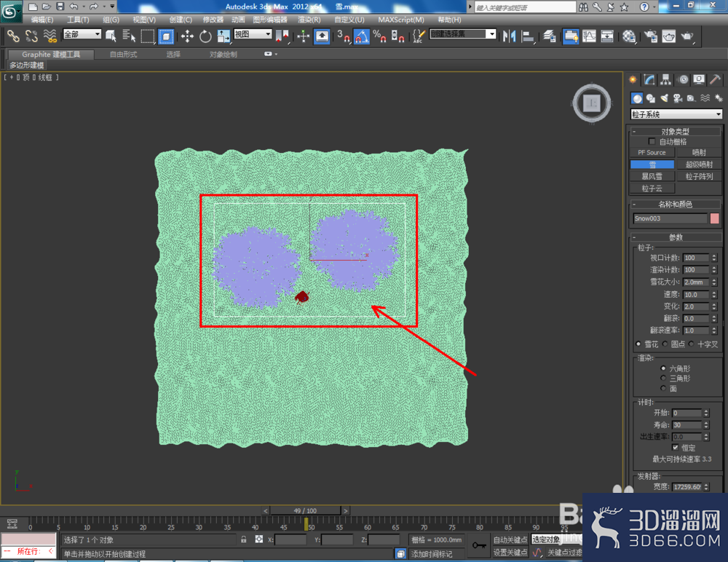Activate the Select Object tool
This screenshot has height=562, width=728.
[111, 36]
